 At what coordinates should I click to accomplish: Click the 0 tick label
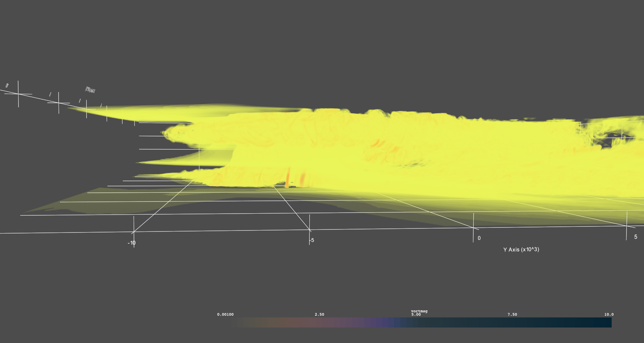[478, 238]
